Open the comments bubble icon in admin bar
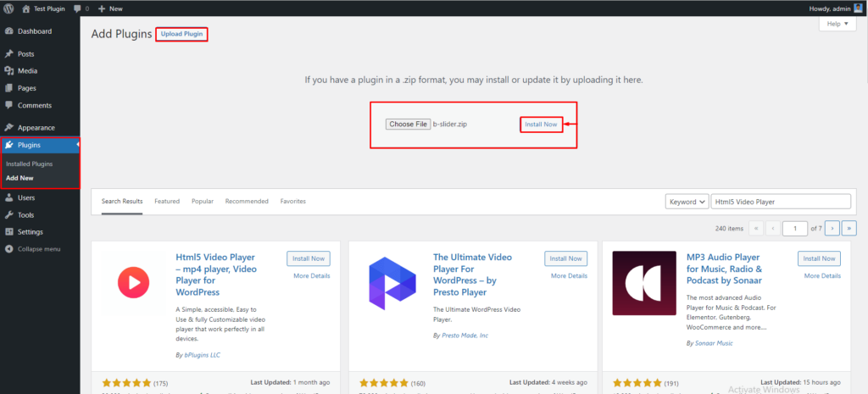 click(x=77, y=8)
